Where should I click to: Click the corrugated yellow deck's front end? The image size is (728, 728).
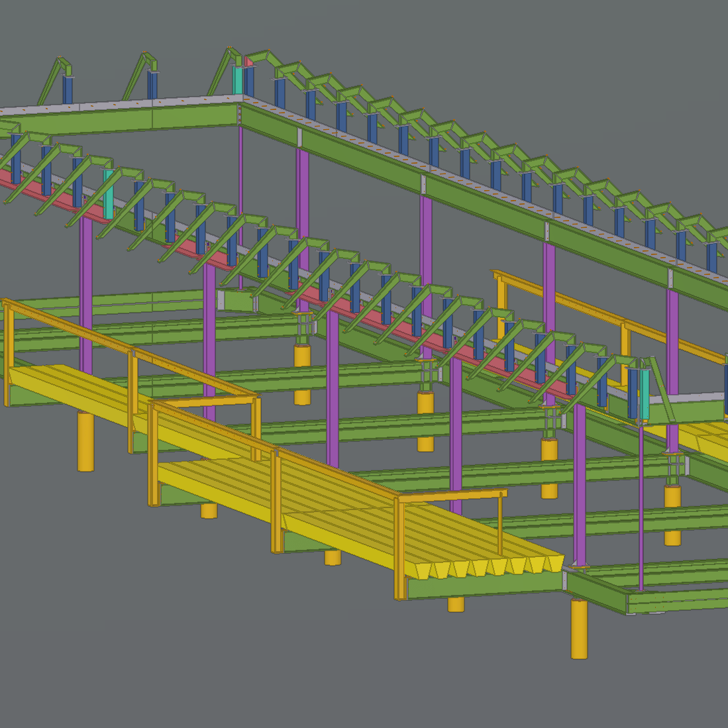pyautogui.click(x=486, y=566)
